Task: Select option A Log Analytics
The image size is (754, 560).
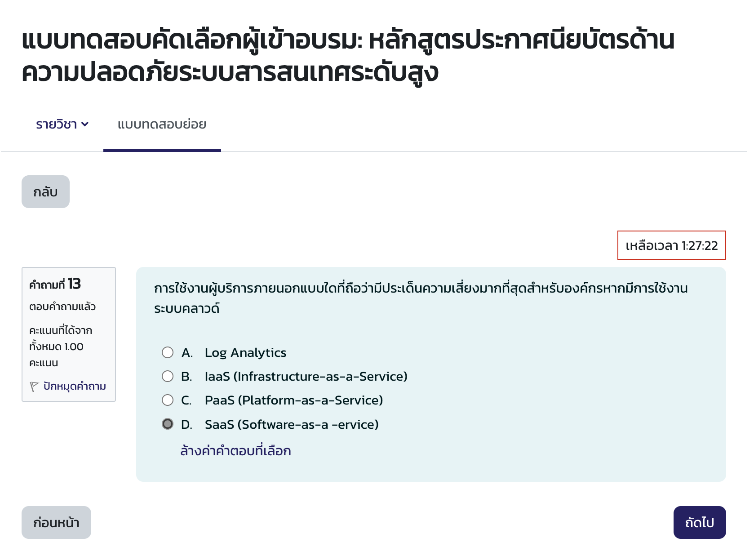Action: [167, 352]
